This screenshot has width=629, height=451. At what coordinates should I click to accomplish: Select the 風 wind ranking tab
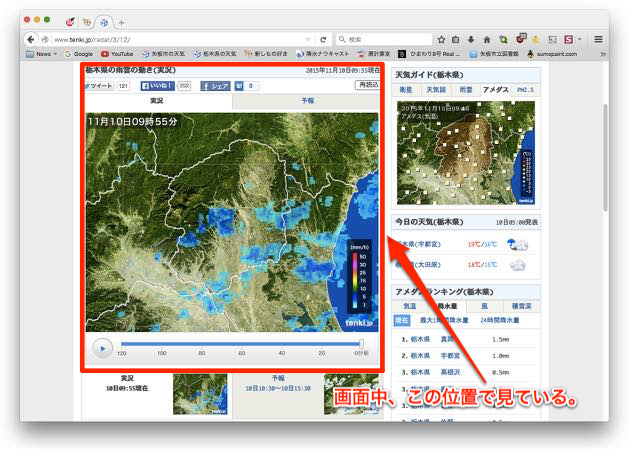[x=483, y=306]
